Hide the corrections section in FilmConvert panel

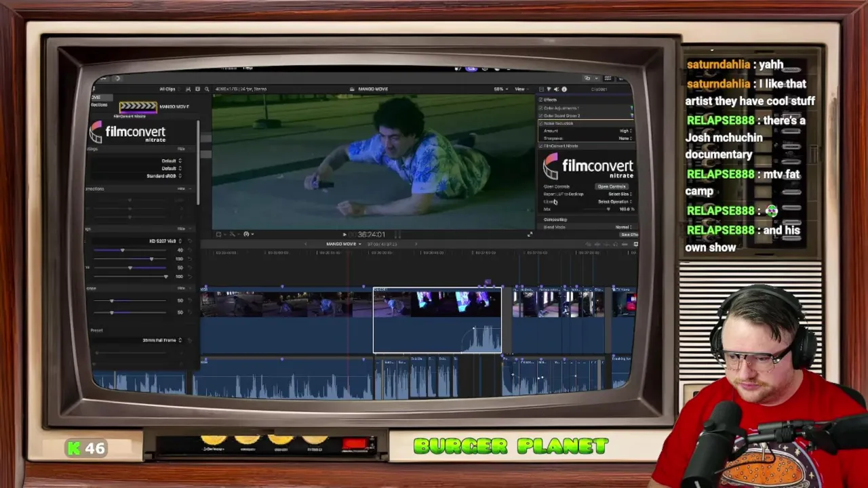(181, 188)
